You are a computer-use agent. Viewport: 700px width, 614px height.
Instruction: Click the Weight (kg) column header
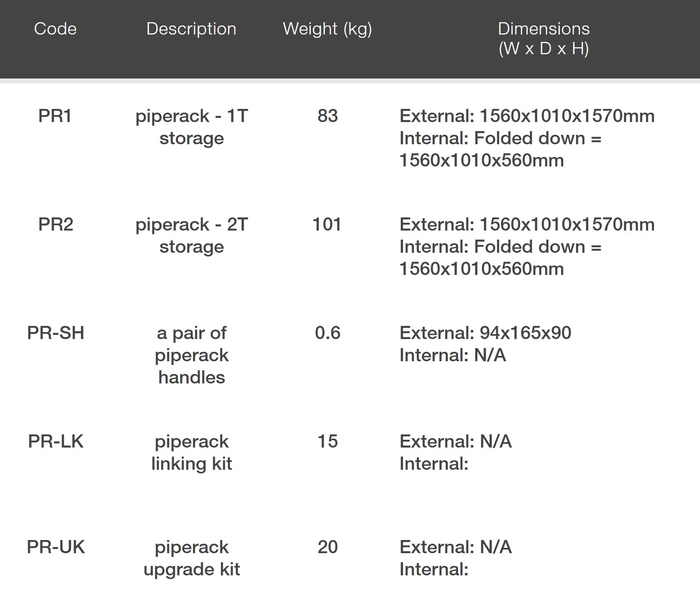pyautogui.click(x=327, y=29)
